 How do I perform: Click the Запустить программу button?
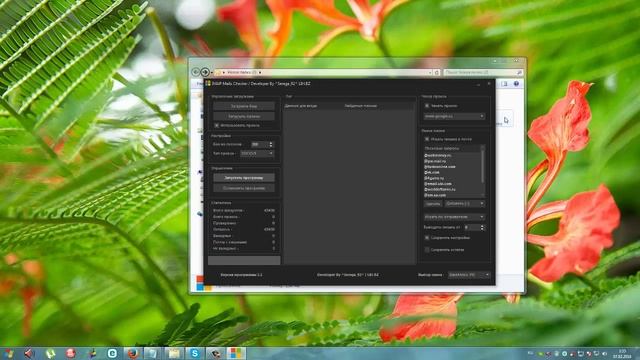[x=244, y=178]
